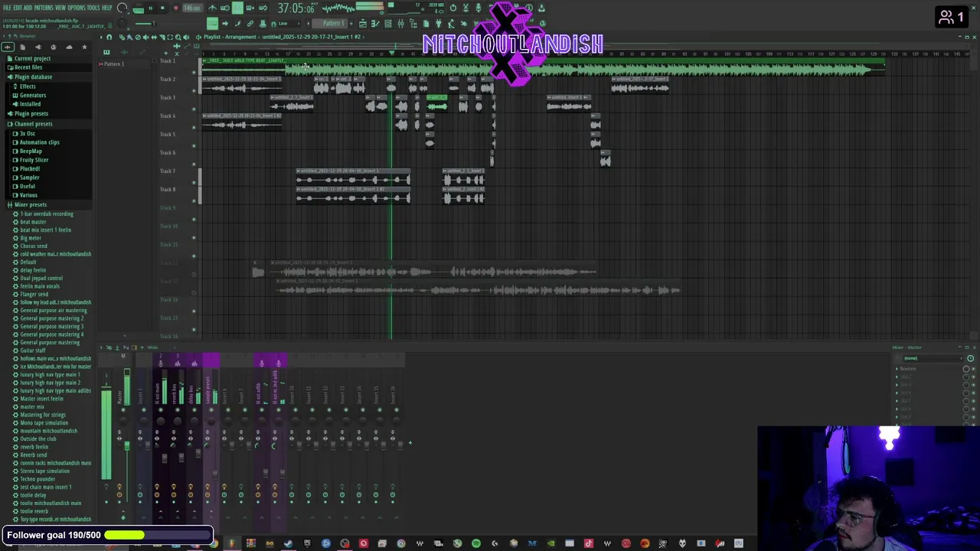Mute Track 5 with its green dot

pos(194,145)
